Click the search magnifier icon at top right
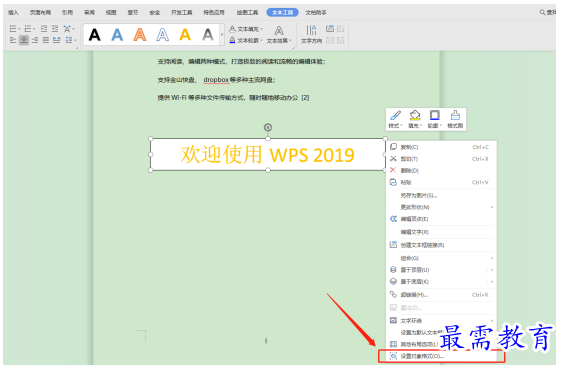Viewport: 561px width, 369px height. click(542, 13)
